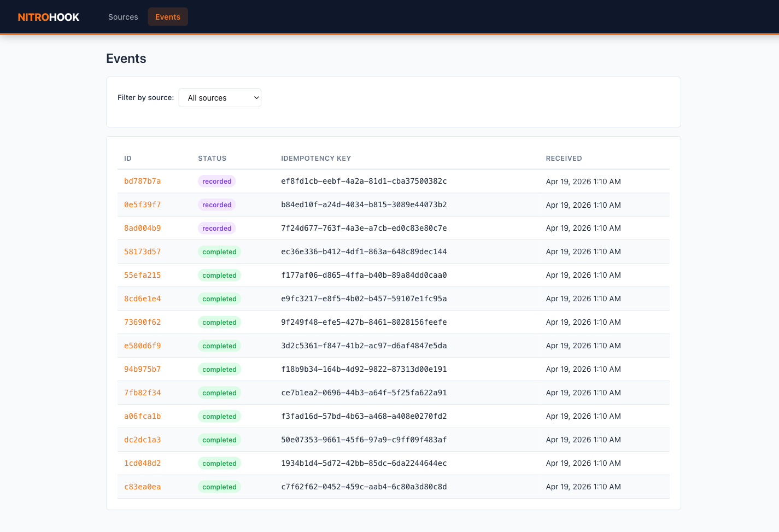View event 58173d57

(142, 252)
